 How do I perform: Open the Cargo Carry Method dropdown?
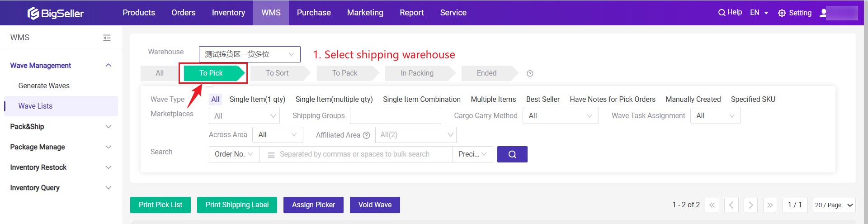point(561,116)
